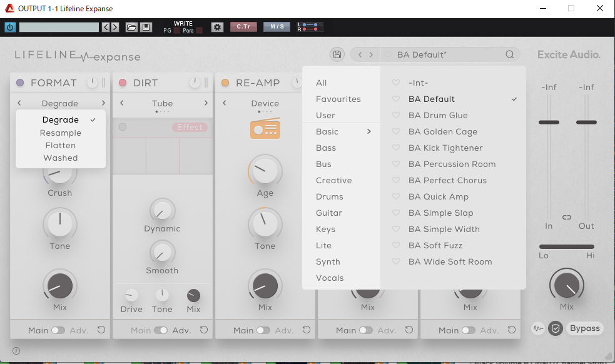
Task: Click the FORMAT module drag handle bars
Action: (x=104, y=83)
